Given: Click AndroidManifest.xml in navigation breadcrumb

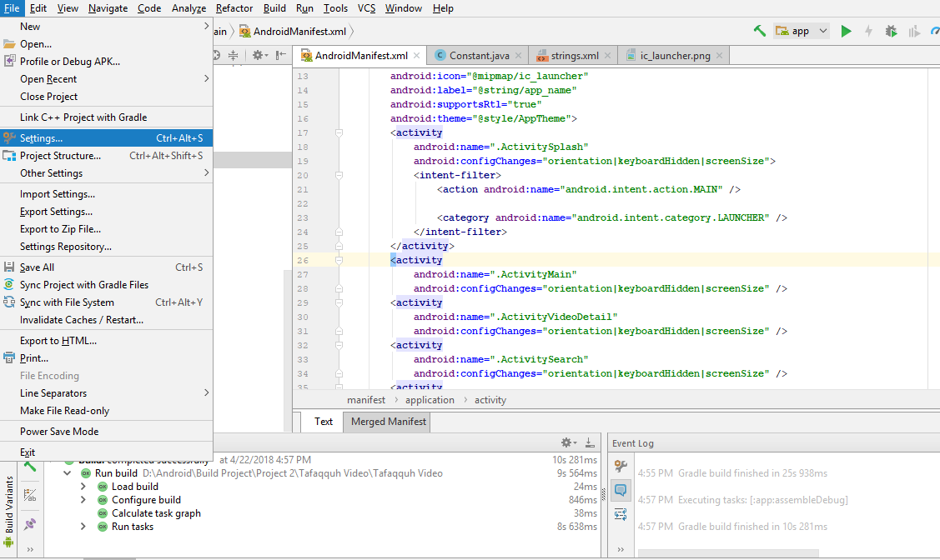Looking at the screenshot, I should click(x=293, y=31).
